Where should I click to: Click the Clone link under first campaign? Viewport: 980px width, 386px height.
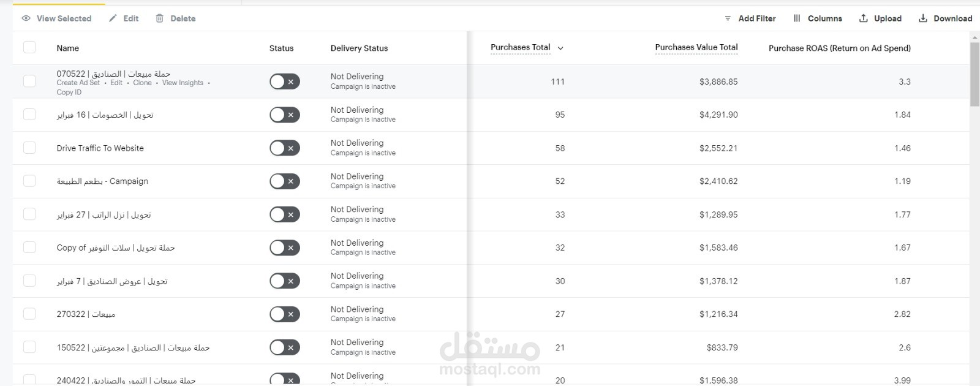click(142, 83)
